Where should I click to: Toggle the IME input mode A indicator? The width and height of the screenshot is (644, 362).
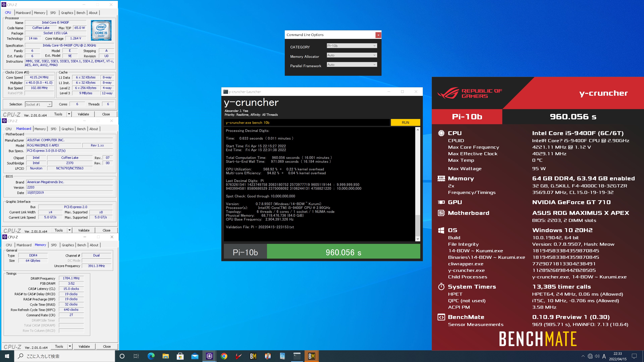coord(604,356)
